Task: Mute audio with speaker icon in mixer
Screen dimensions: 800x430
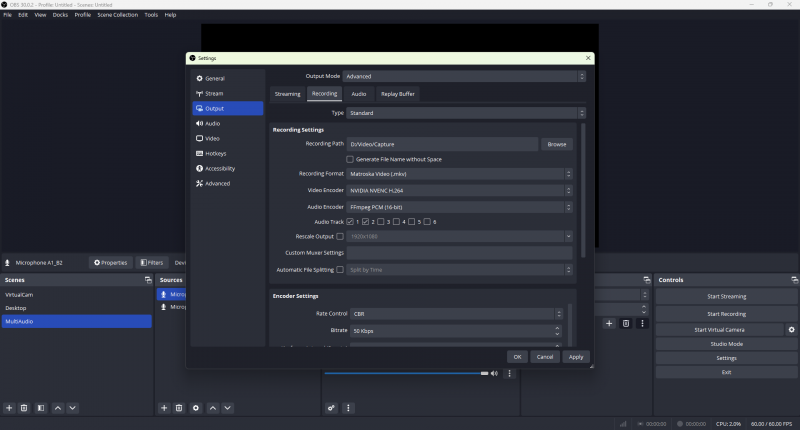Action: tap(494, 373)
